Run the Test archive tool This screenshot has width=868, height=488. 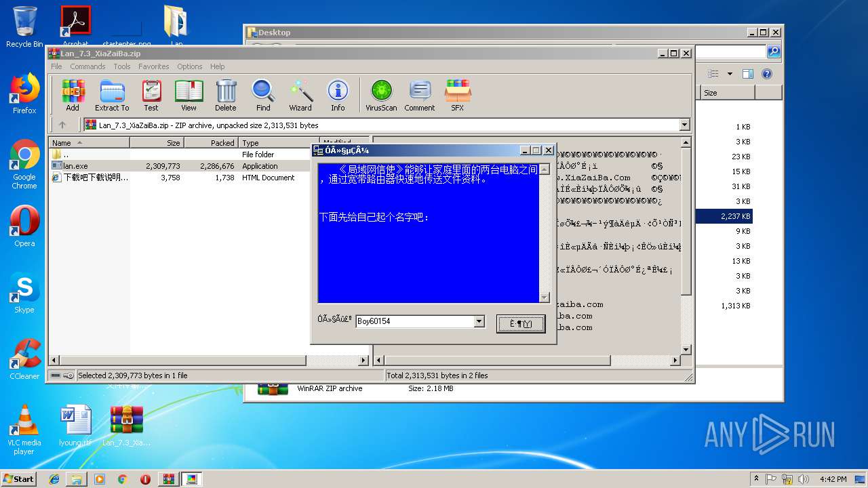151,95
